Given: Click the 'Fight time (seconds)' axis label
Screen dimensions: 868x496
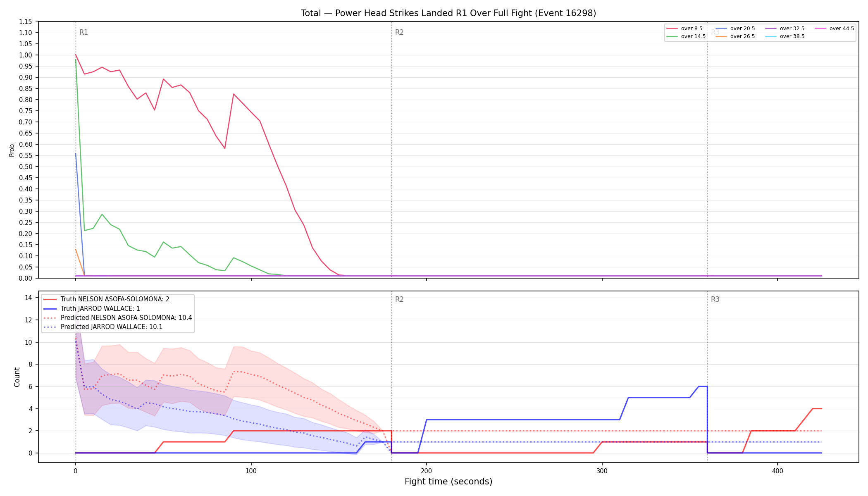Looking at the screenshot, I should pyautogui.click(x=448, y=482).
